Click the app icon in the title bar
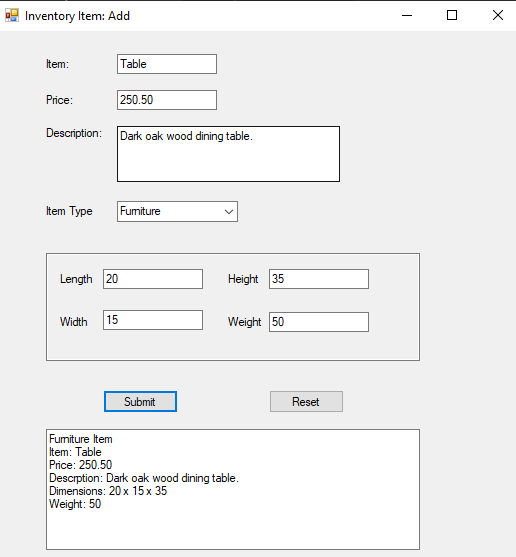 tap(12, 16)
